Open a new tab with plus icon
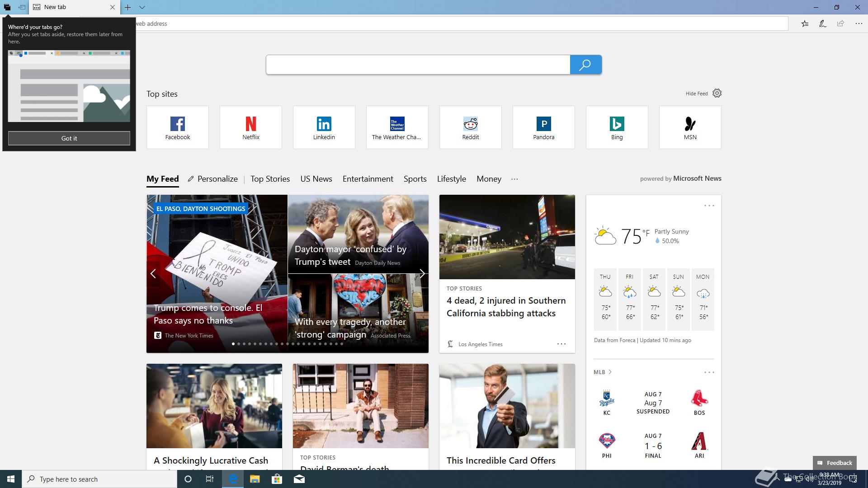 (128, 7)
